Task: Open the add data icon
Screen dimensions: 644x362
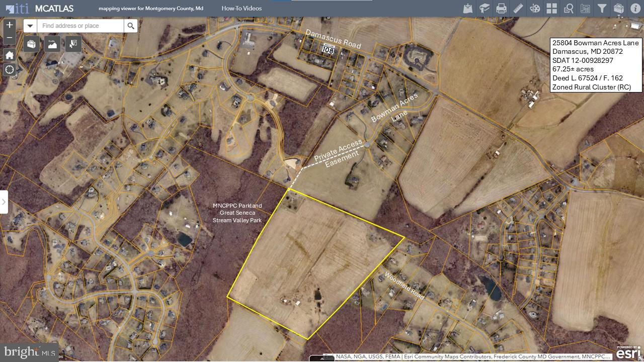Action: [468, 9]
